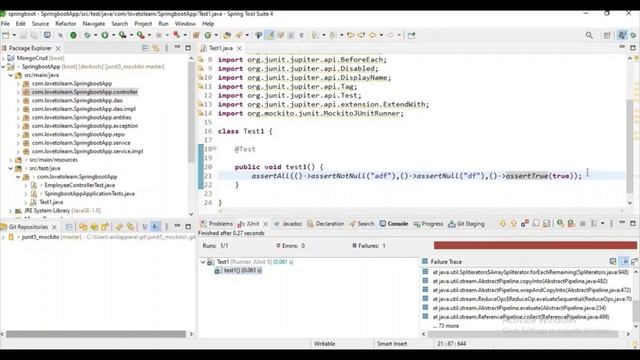The width and height of the screenshot is (640, 360).
Task: Open the Source menu
Action: tap(40, 24)
